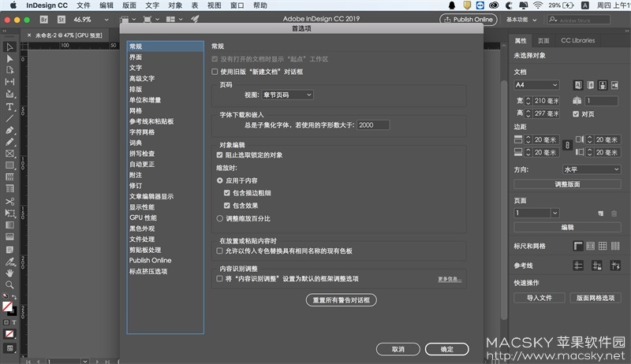631x364 pixels.
Task: Select the Rectangle Frame tool
Action: (9, 154)
